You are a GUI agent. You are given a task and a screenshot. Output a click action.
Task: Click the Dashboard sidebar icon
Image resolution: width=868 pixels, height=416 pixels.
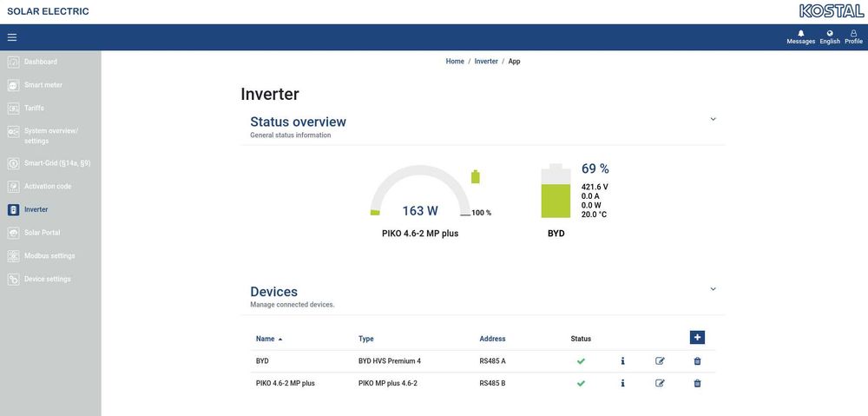[x=13, y=62]
